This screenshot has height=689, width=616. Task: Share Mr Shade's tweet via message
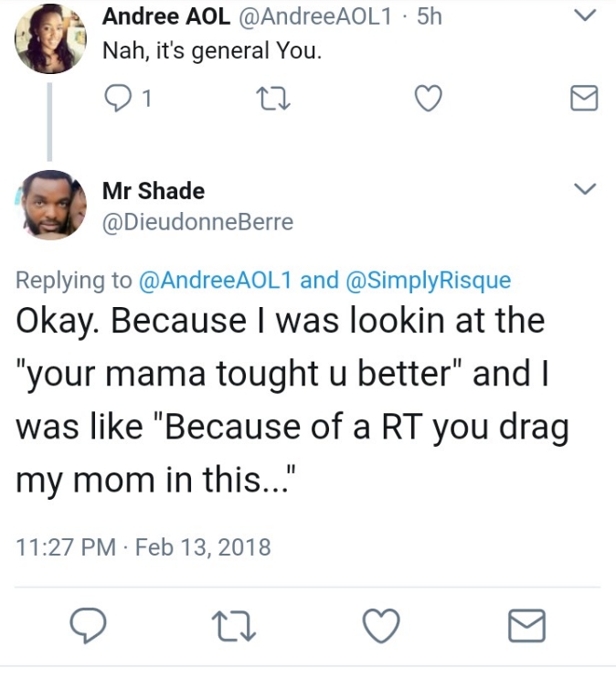[526, 626]
